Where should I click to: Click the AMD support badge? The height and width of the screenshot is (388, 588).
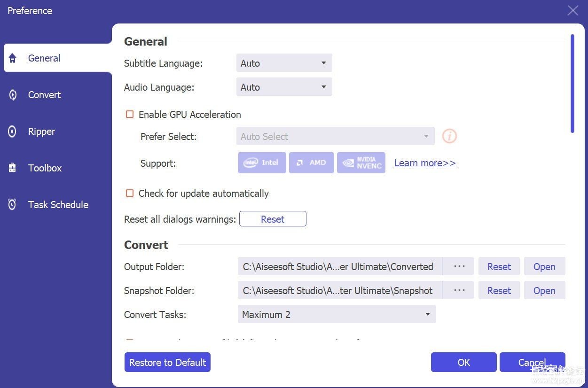tap(312, 163)
